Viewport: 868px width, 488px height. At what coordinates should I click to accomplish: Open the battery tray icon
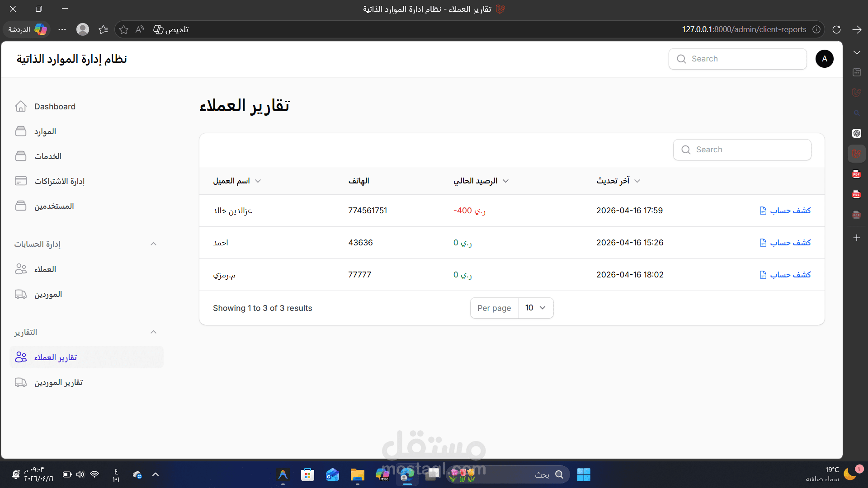[x=67, y=474]
